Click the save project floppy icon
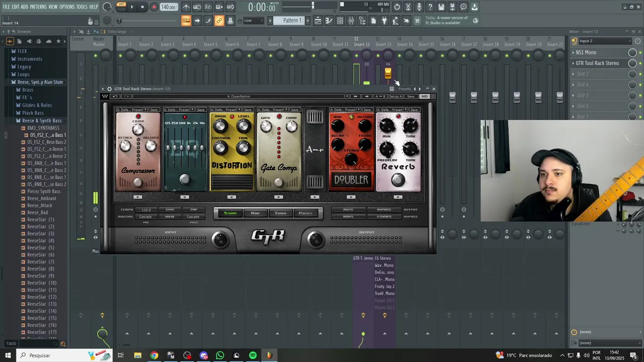Image resolution: width=644 pixels, height=362 pixels. tap(441, 7)
